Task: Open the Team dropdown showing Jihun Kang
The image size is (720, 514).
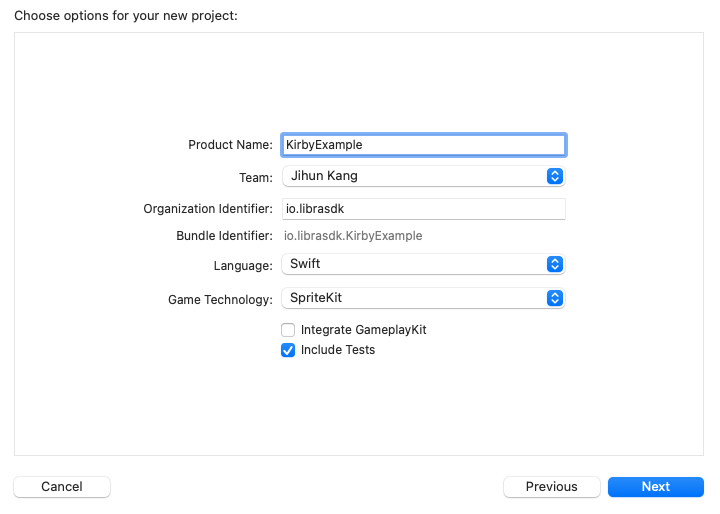Action: coord(423,176)
